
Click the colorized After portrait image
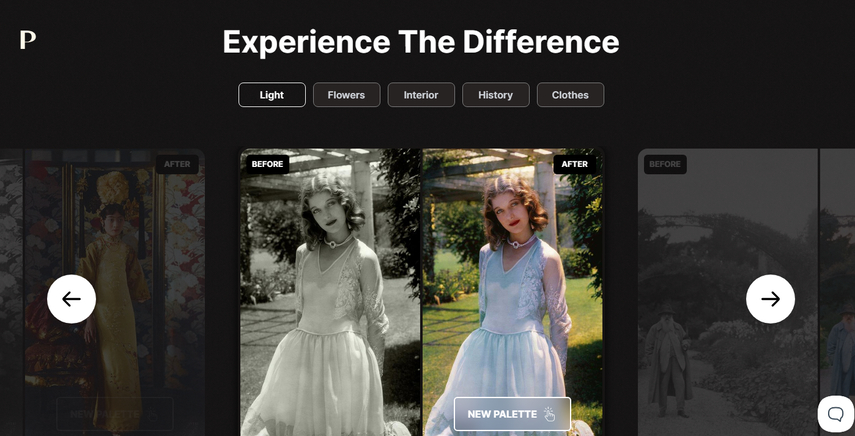pyautogui.click(x=513, y=294)
